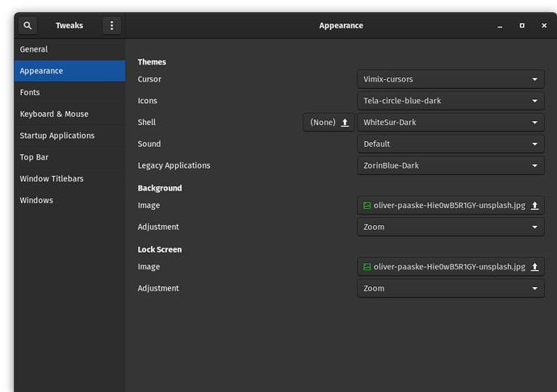Click the Sound label

click(149, 144)
